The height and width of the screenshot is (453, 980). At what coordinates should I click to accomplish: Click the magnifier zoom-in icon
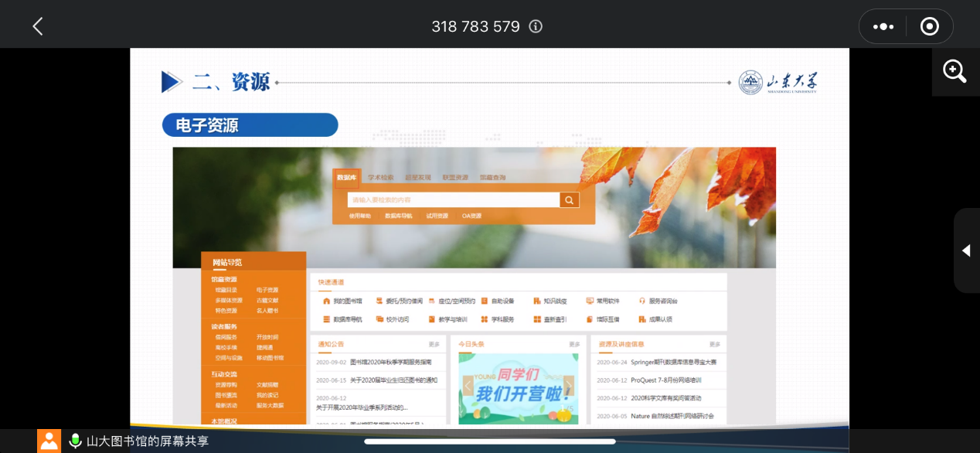[954, 71]
